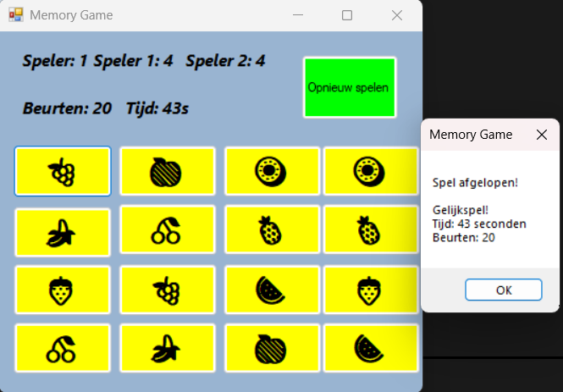Click 'Tijd: 43 seconden' in the dialog
The image size is (563, 392).
[x=479, y=224]
